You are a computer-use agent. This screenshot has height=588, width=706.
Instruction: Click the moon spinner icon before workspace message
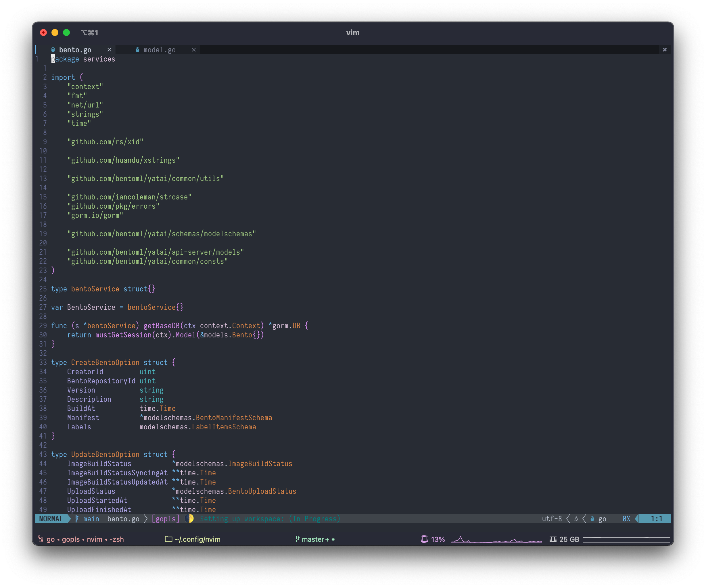[x=189, y=519]
